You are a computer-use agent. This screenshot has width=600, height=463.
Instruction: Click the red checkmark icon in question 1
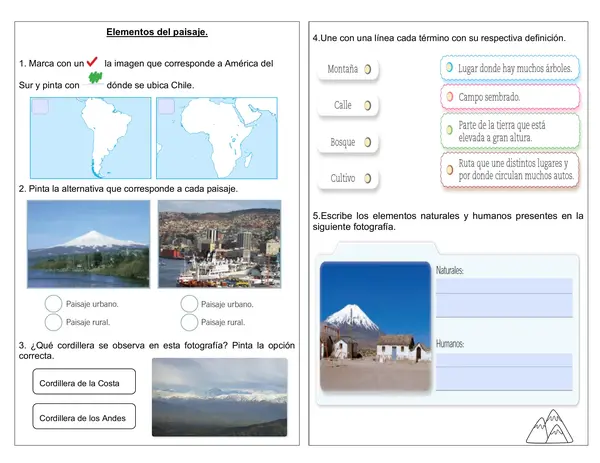pyautogui.click(x=92, y=62)
